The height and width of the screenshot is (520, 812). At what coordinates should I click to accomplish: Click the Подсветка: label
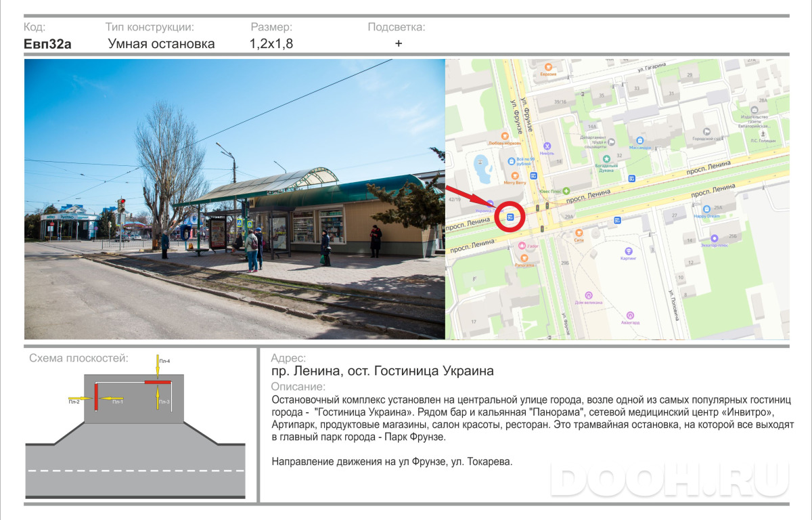pos(397,27)
